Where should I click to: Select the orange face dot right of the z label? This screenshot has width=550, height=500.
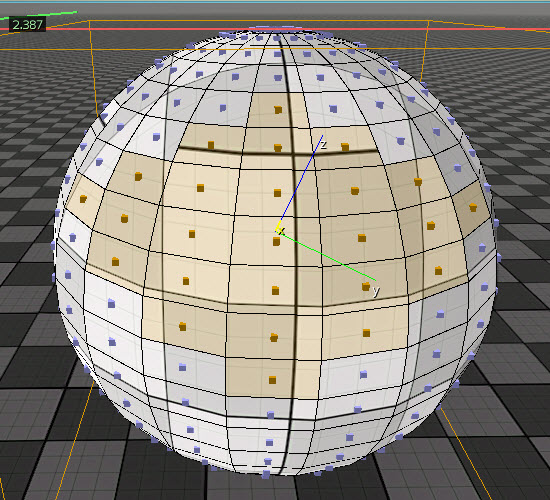pos(345,147)
